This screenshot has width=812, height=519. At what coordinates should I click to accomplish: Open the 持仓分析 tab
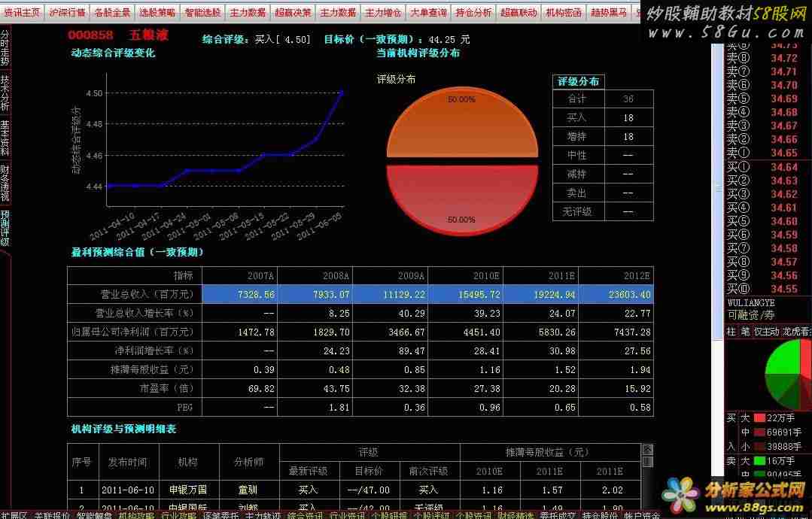pos(473,13)
